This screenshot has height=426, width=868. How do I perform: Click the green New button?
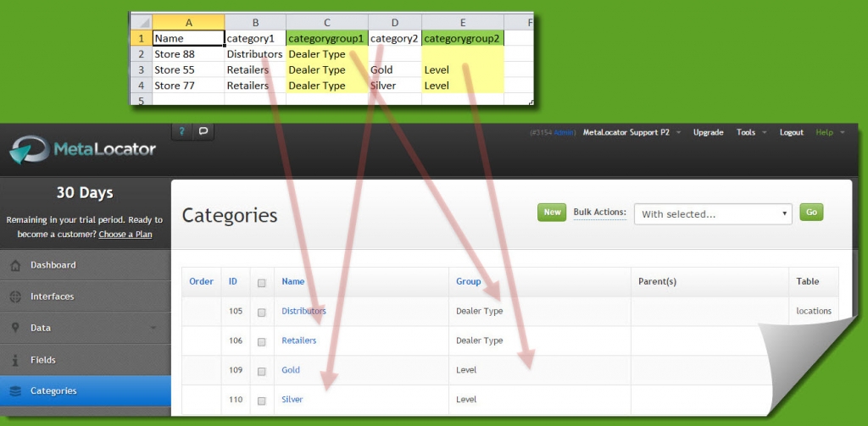click(552, 213)
